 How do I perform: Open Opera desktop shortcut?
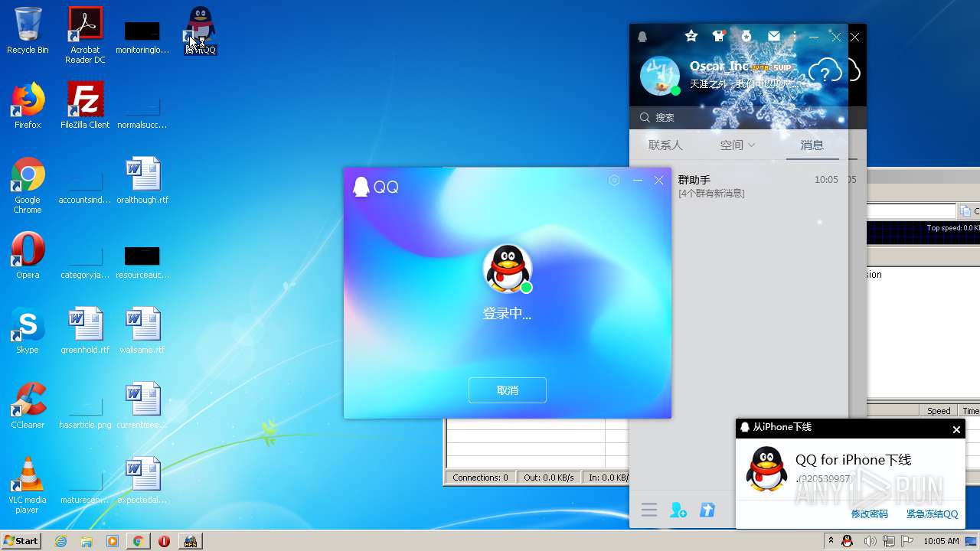28,256
